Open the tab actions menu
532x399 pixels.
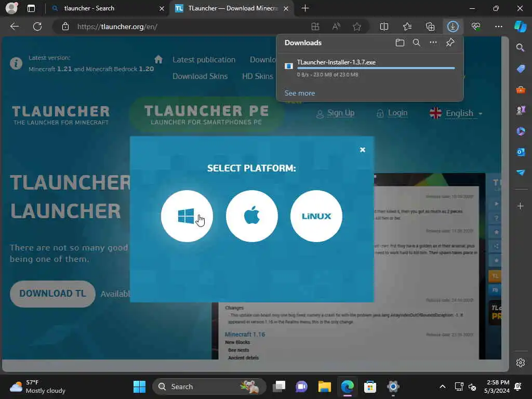click(31, 8)
